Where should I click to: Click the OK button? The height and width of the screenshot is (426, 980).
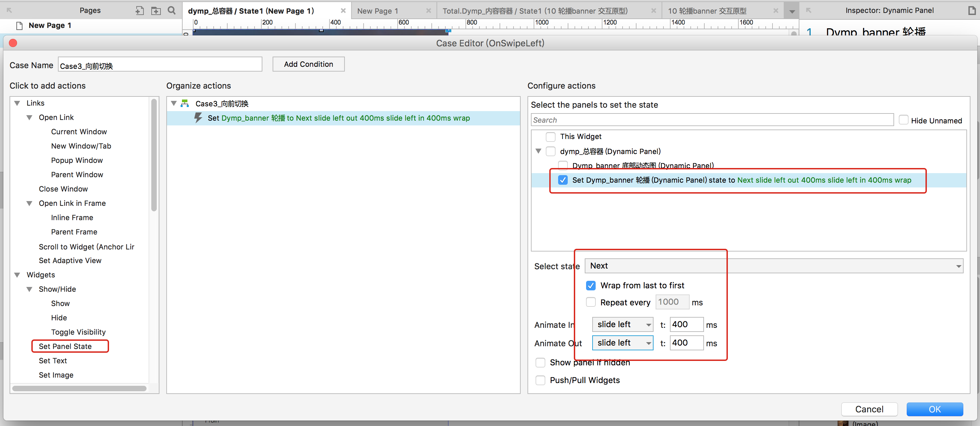pyautogui.click(x=934, y=409)
